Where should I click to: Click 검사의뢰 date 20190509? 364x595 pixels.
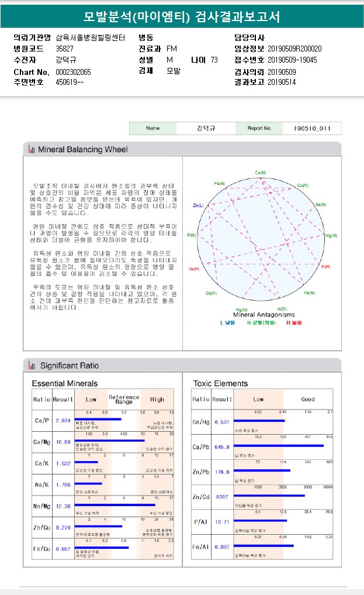point(282,72)
